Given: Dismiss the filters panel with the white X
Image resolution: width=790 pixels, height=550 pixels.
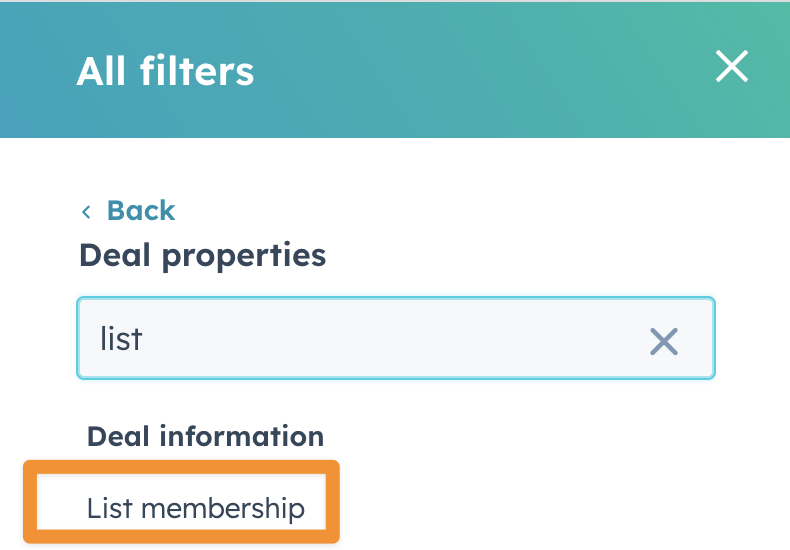Looking at the screenshot, I should click(x=732, y=67).
